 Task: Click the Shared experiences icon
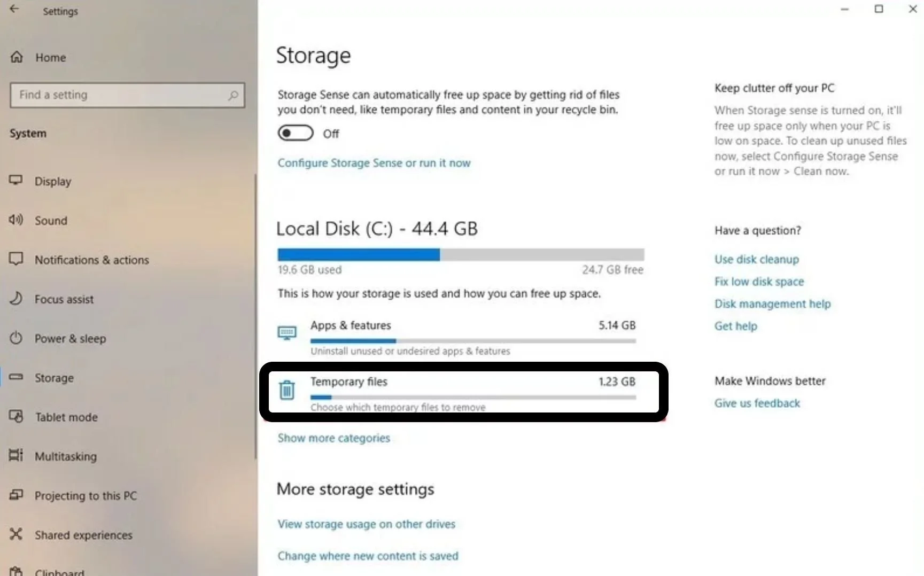[16, 534]
